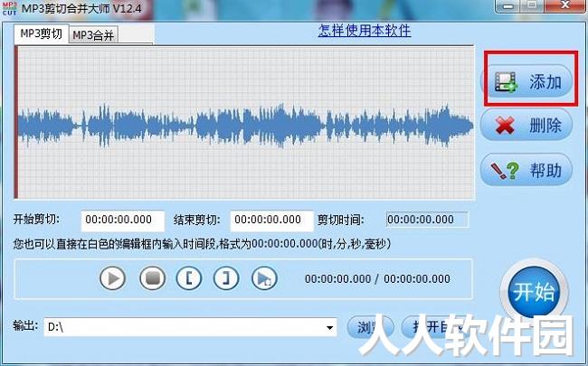Set cut end with right bracket icon
The width and height of the screenshot is (588, 366).
226,278
